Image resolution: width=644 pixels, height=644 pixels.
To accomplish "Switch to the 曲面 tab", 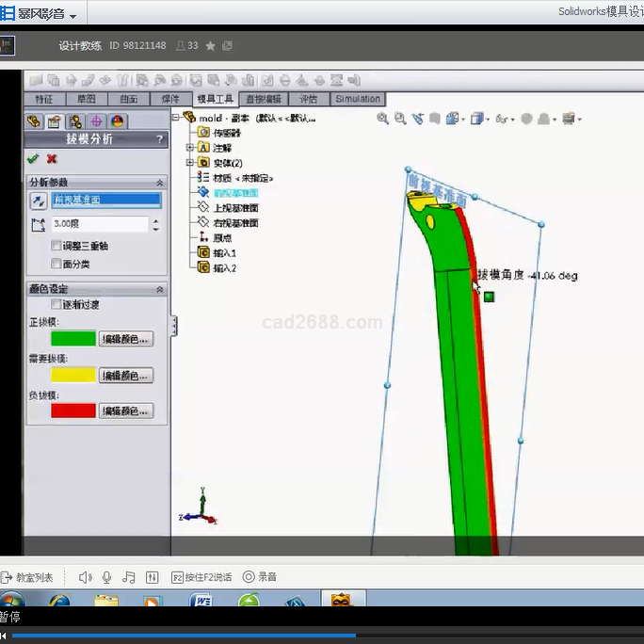I will 129,99.
